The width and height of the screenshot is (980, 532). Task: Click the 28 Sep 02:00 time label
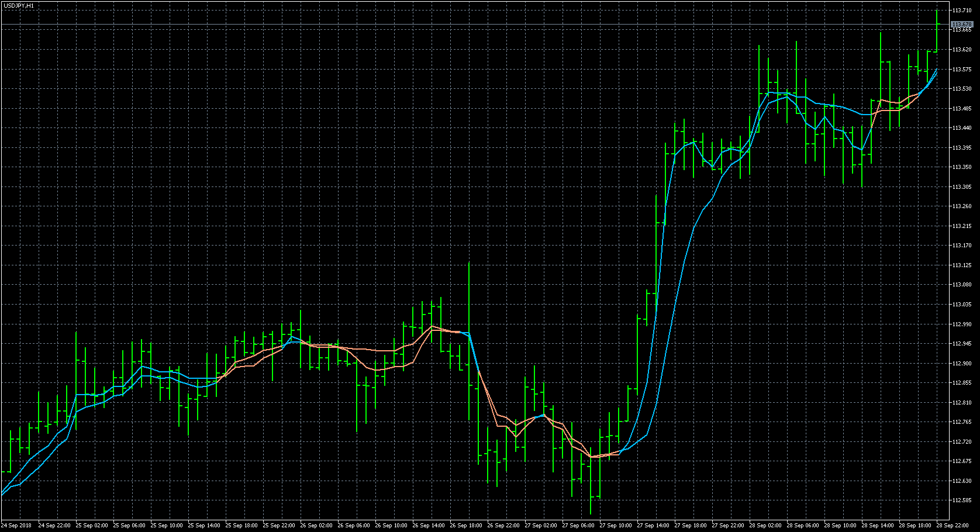point(765,526)
